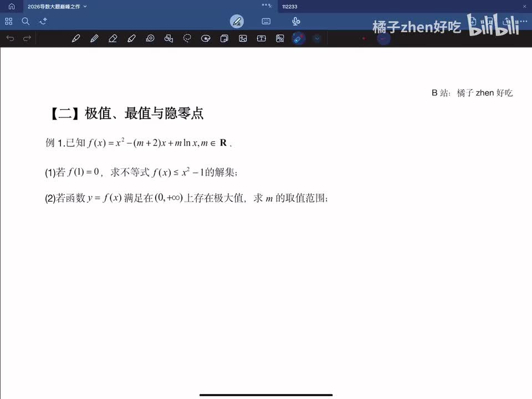The height and width of the screenshot is (399, 532).
Task: Select the Tape tool
Action: click(x=150, y=38)
